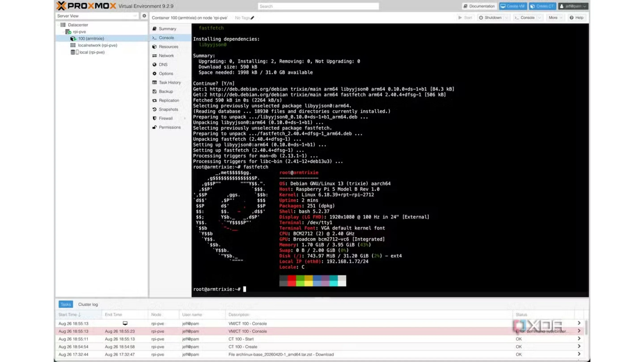Click the Start button
This screenshot has width=644, height=362.
click(465, 18)
